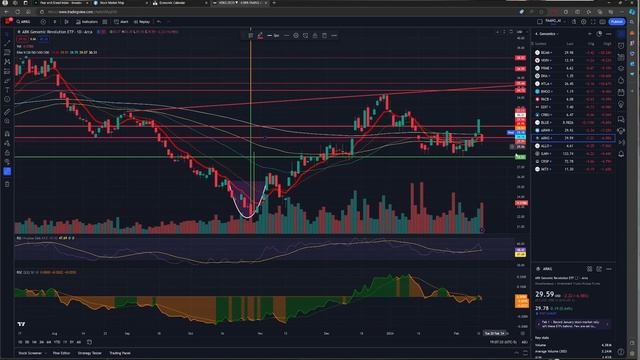Screen dimensions: 640x360
Task: Select BLUE in the watchlist
Action: point(573,122)
